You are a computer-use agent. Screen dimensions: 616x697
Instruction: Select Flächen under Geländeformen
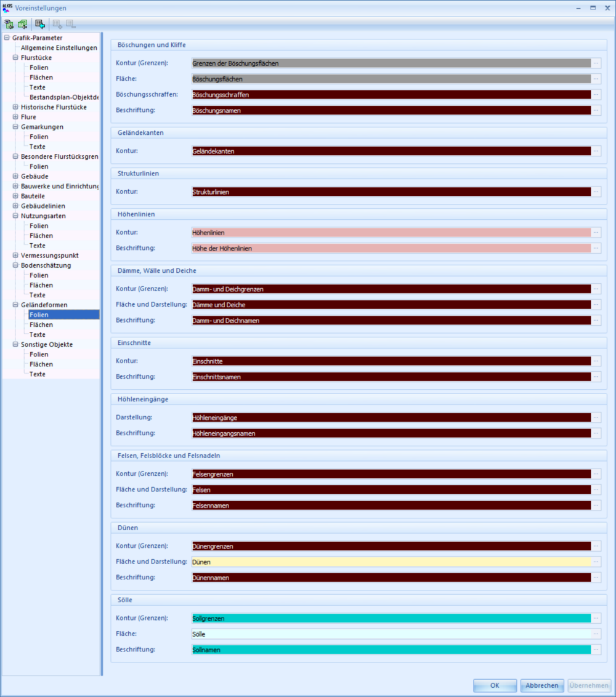click(x=41, y=324)
